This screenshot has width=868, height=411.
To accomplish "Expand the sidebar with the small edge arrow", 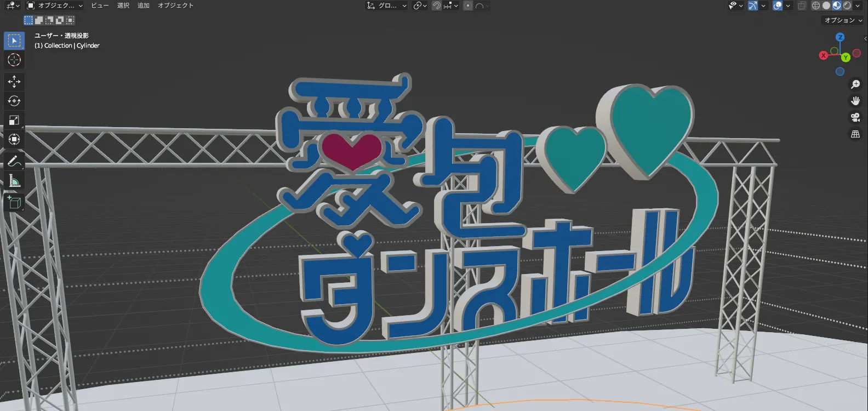I will (x=865, y=38).
